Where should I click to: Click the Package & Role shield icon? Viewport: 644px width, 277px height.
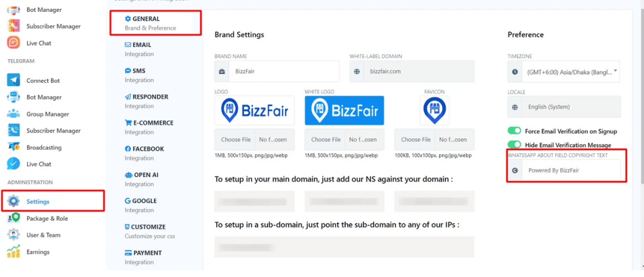pos(14,218)
